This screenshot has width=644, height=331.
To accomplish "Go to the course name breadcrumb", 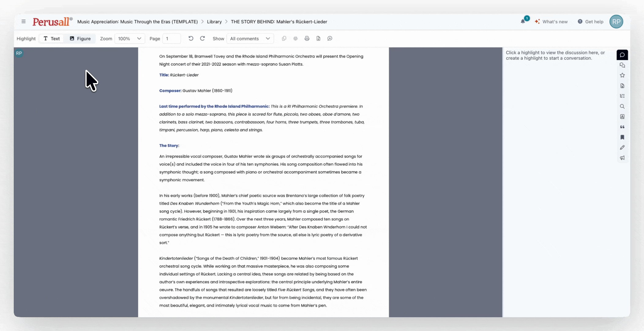I will pyautogui.click(x=137, y=22).
